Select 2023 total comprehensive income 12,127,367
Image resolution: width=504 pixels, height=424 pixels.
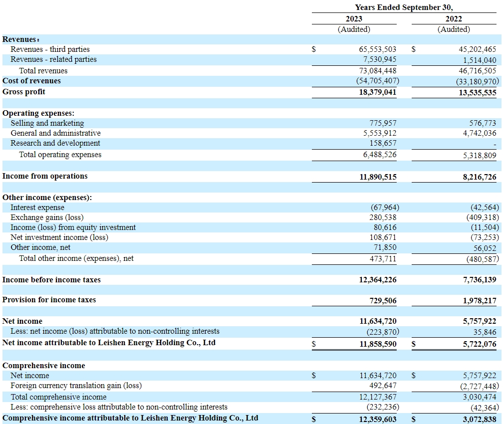click(x=377, y=397)
